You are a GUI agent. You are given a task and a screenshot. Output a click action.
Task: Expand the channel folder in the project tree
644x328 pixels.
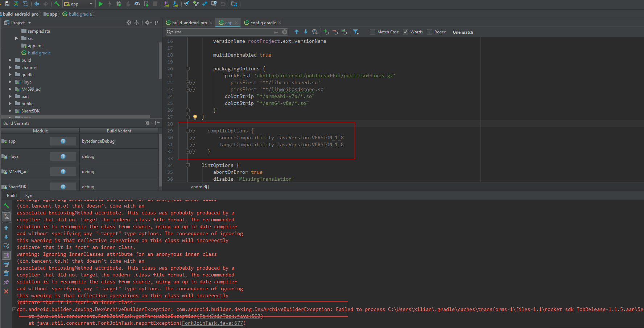(x=10, y=67)
